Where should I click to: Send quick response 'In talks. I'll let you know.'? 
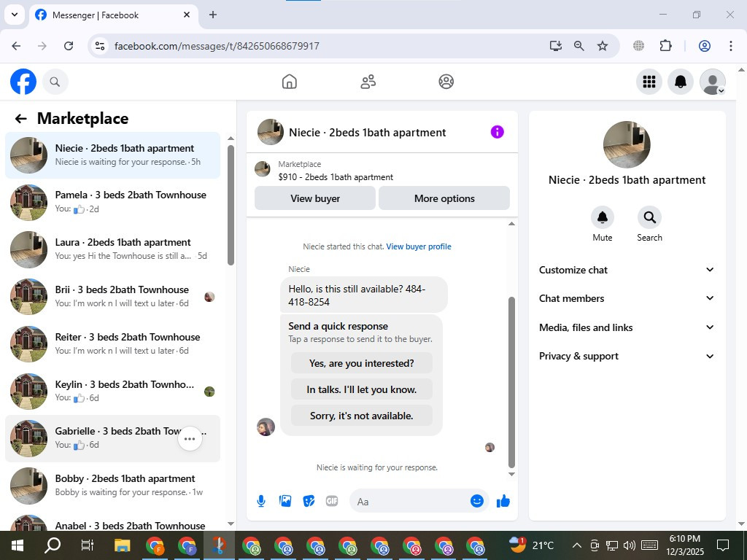coord(362,389)
